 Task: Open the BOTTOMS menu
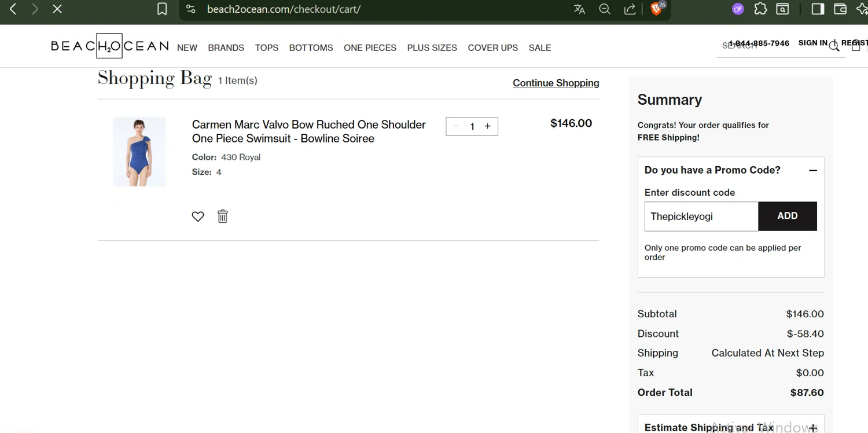[311, 47]
